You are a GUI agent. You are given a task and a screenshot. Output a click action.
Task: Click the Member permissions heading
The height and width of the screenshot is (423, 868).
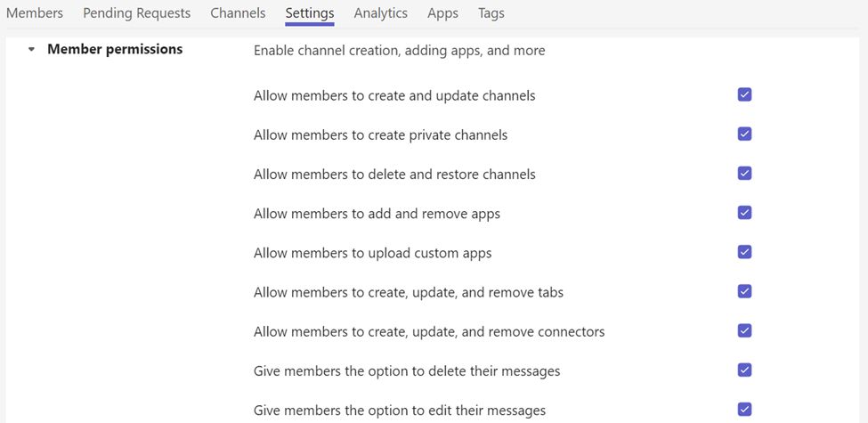(115, 49)
